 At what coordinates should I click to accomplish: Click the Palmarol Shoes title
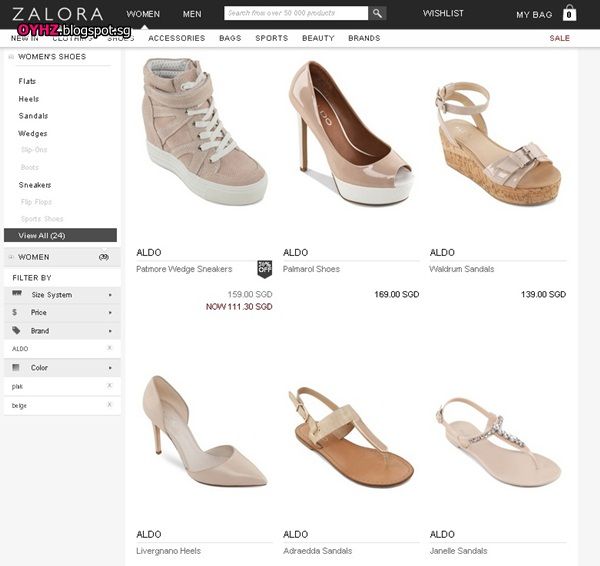pyautogui.click(x=311, y=269)
